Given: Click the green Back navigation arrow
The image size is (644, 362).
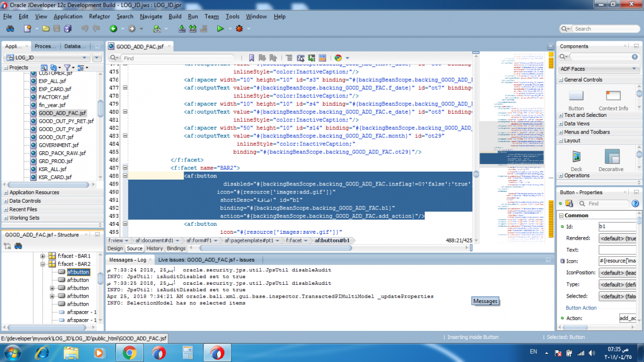Looking at the screenshot, I should 113,28.
